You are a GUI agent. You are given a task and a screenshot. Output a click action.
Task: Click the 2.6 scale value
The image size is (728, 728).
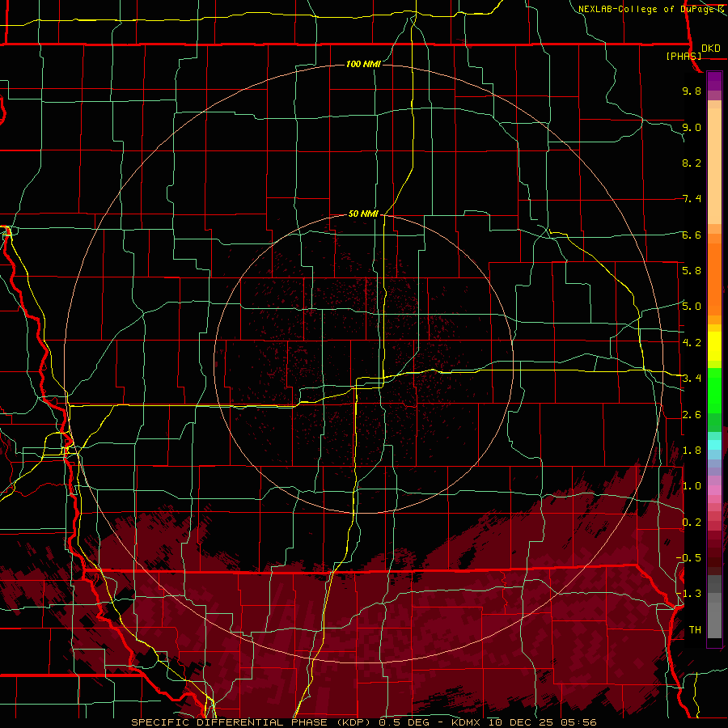(x=692, y=414)
